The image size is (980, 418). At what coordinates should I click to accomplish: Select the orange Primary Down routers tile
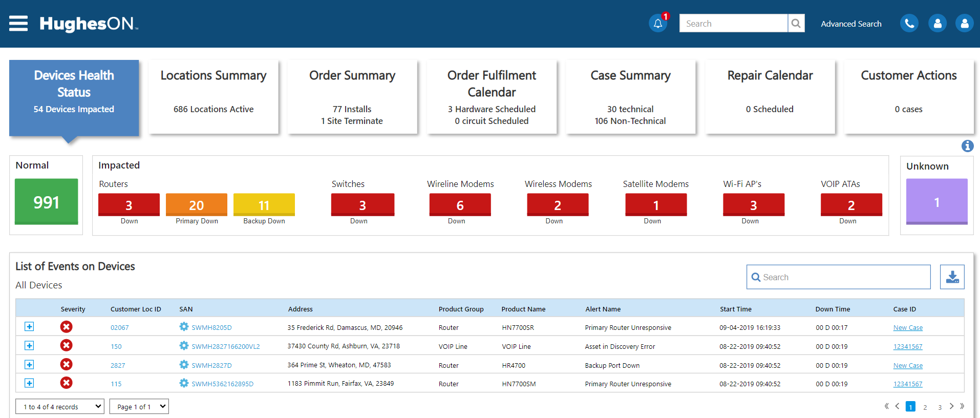coord(197,205)
